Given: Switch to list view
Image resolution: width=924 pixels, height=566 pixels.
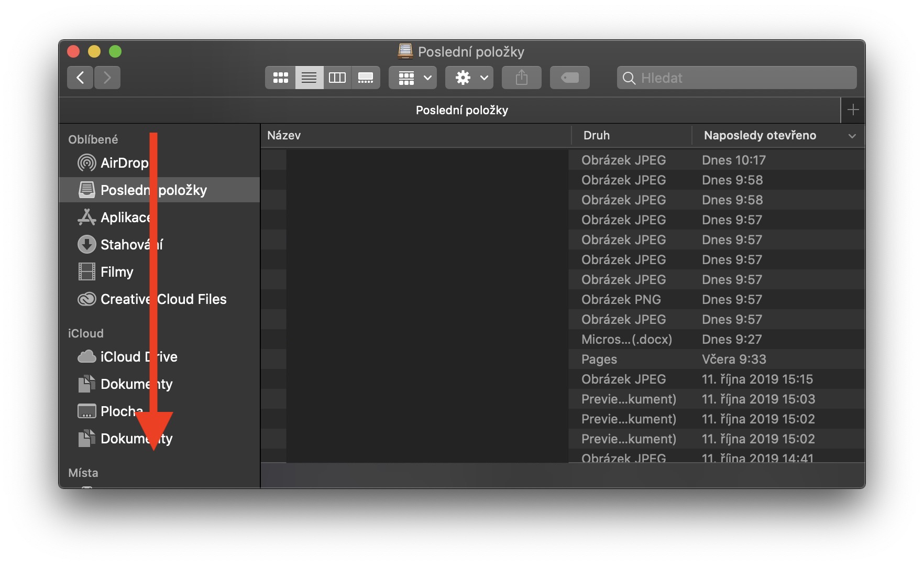Looking at the screenshot, I should 309,78.
